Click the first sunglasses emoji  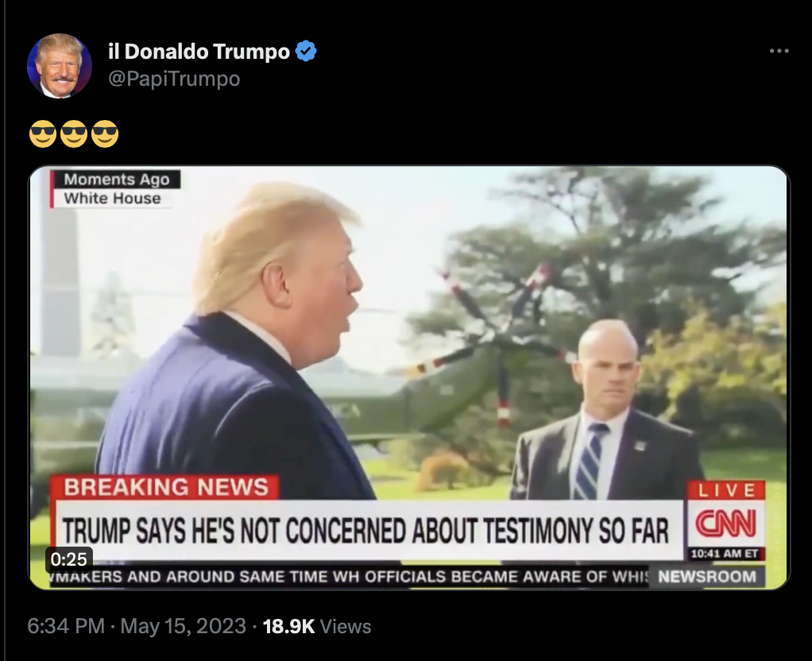[42, 133]
